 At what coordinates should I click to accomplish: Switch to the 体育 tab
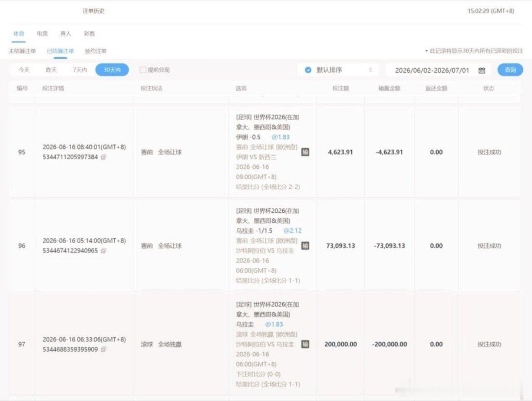(19, 33)
